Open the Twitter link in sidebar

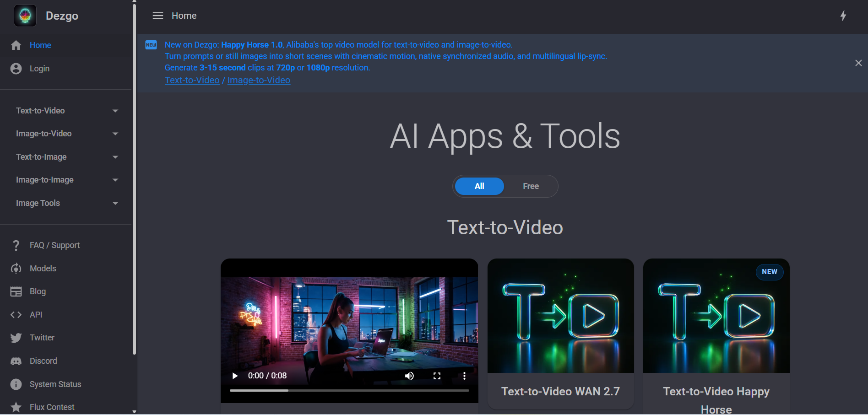pos(66,338)
